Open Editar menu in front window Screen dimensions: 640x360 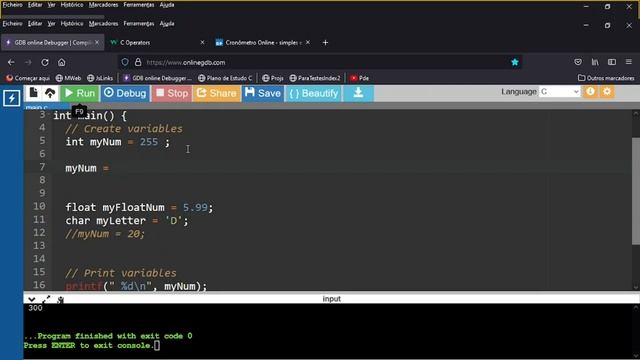point(35,24)
